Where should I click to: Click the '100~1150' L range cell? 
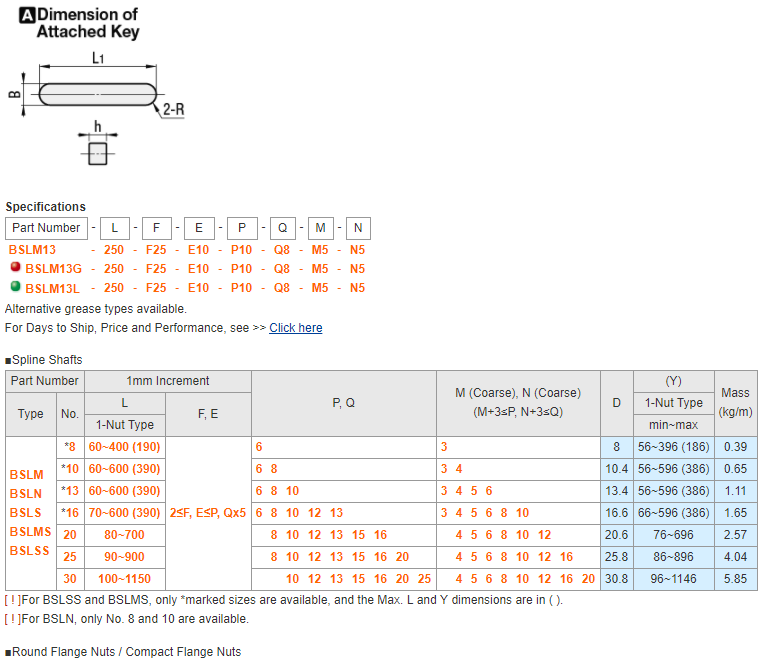click(125, 579)
